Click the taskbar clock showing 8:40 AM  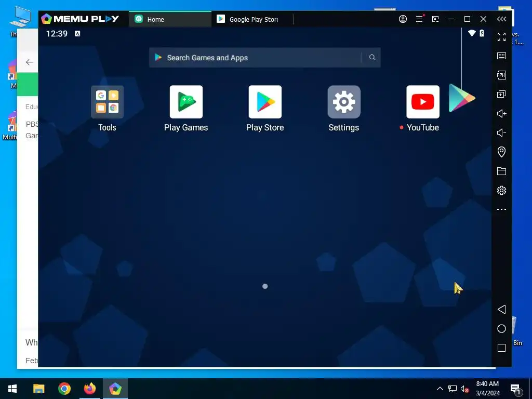(x=487, y=389)
